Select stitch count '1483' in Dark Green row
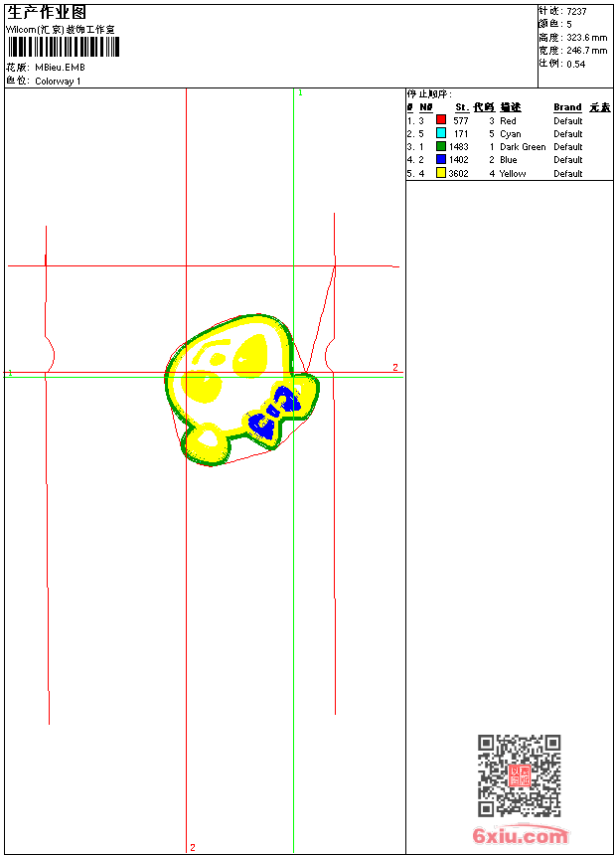616x855 pixels. point(459,147)
